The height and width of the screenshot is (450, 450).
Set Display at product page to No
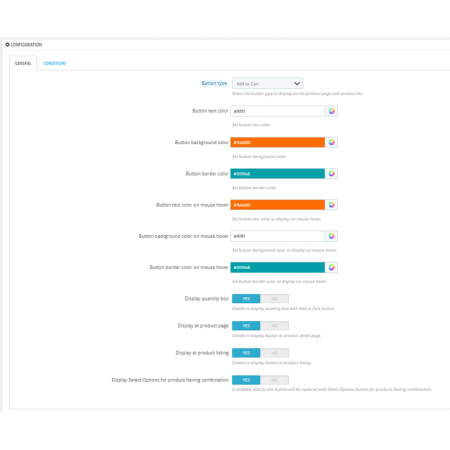(274, 326)
